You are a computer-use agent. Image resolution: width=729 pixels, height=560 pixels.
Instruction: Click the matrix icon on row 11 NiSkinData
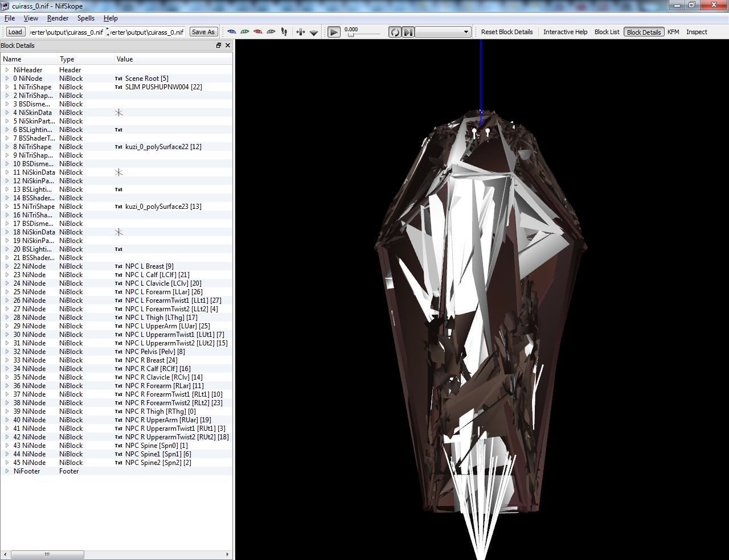pyautogui.click(x=118, y=172)
